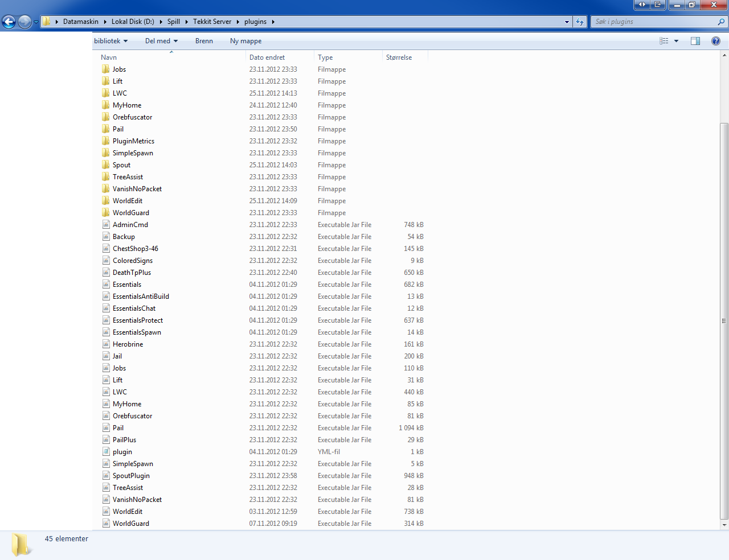Click the scrollbar down arrow
This screenshot has width=729, height=560.
coord(724,525)
